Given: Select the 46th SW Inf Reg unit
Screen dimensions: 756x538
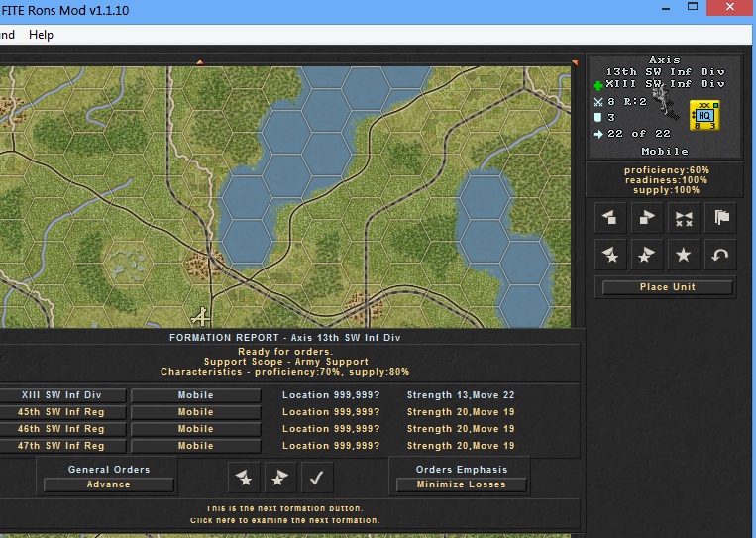Looking at the screenshot, I should 62,429.
